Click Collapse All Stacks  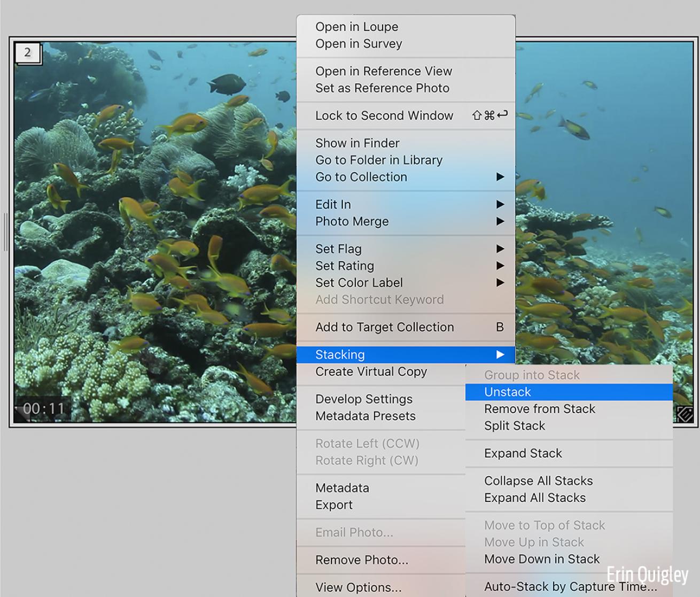click(x=538, y=481)
